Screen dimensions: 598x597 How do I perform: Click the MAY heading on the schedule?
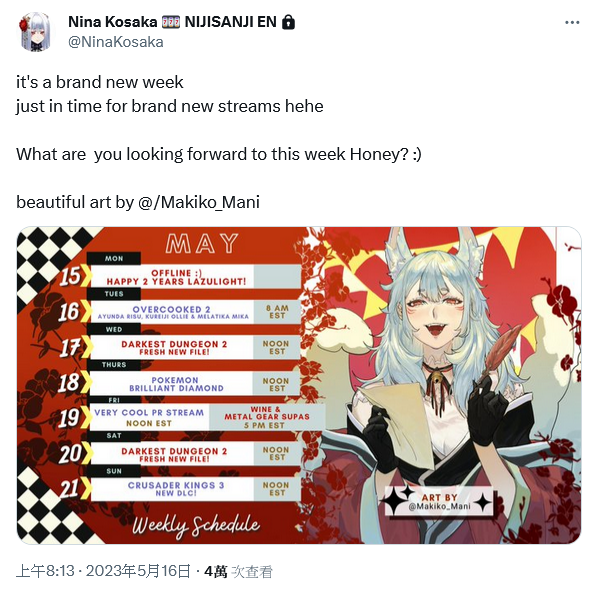(202, 243)
